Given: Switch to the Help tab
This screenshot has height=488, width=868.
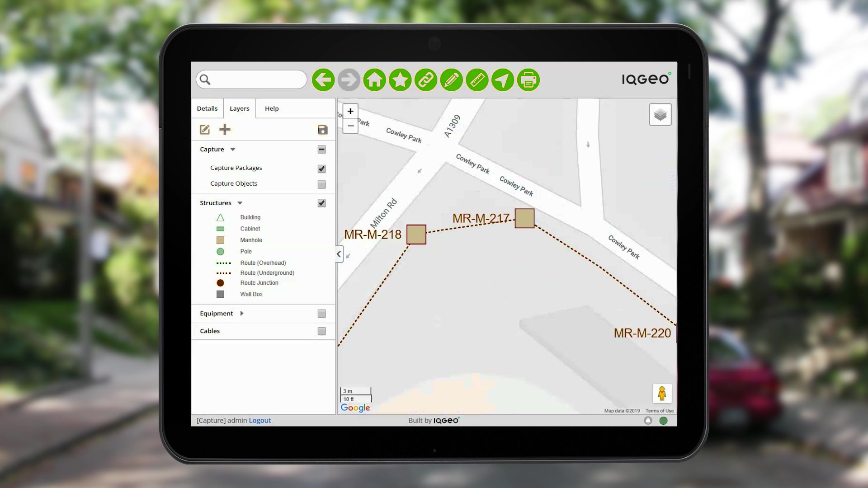Looking at the screenshot, I should tap(271, 108).
